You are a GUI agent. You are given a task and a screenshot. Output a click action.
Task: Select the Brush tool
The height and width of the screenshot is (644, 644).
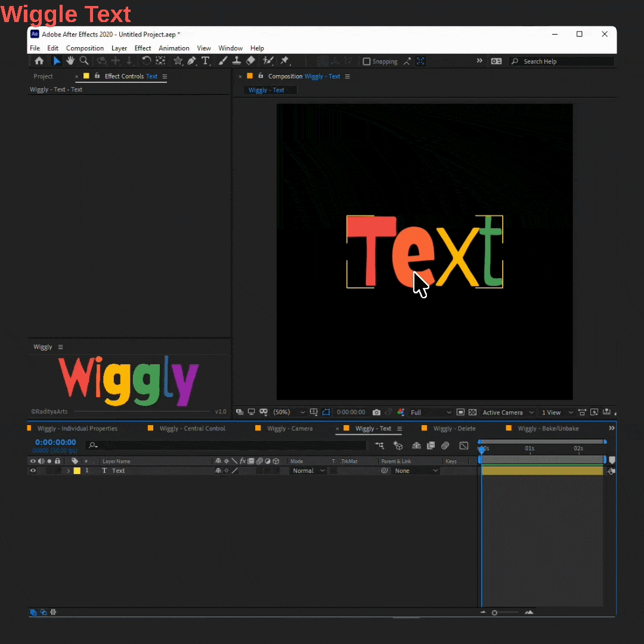[222, 61]
